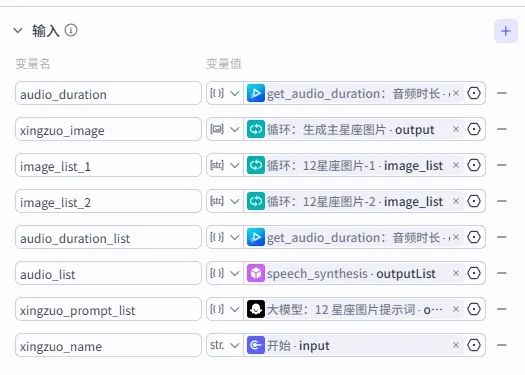Click hexagon settings icon in image_list_1 row
This screenshot has height=375, width=525.
[474, 165]
